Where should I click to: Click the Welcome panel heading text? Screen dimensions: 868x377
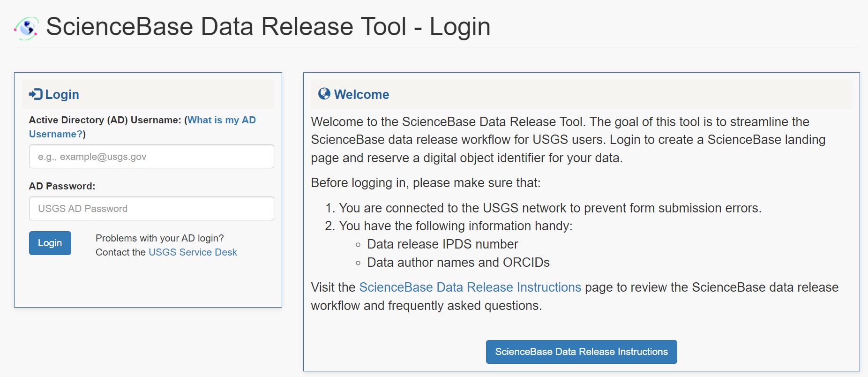click(x=361, y=94)
